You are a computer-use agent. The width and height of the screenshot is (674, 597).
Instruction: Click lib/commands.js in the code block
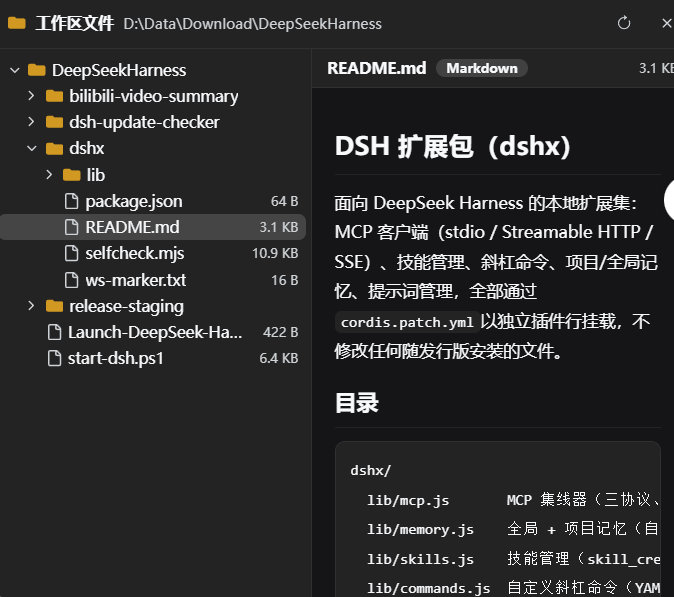click(x=428, y=588)
